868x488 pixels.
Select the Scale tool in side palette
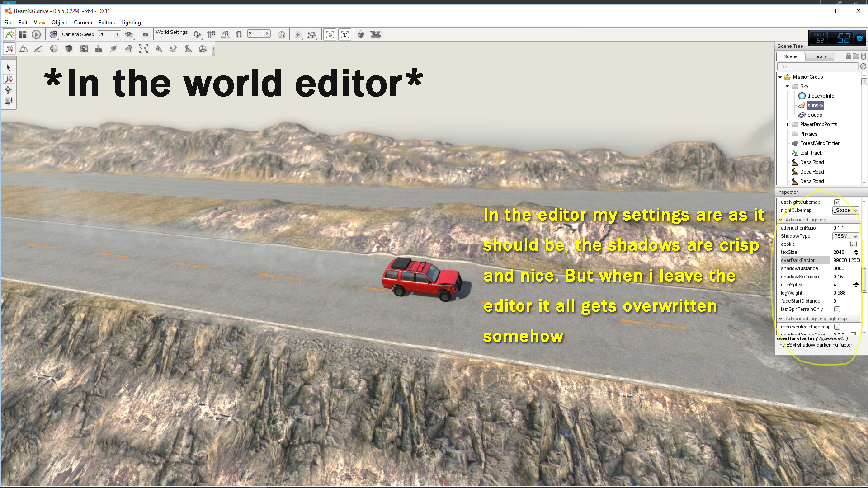coord(9,101)
